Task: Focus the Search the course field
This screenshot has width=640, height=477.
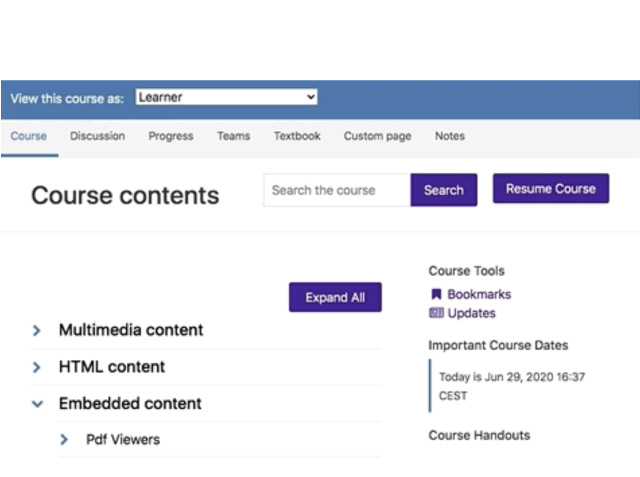Action: [337, 190]
